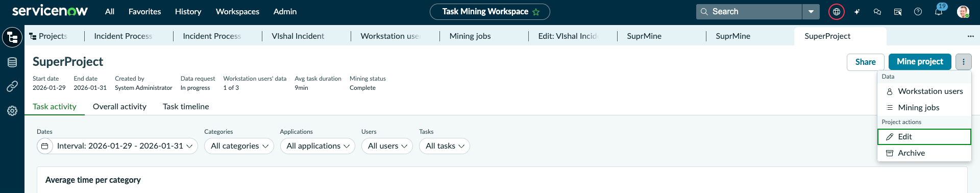Click the search magnifier icon

tap(704, 11)
